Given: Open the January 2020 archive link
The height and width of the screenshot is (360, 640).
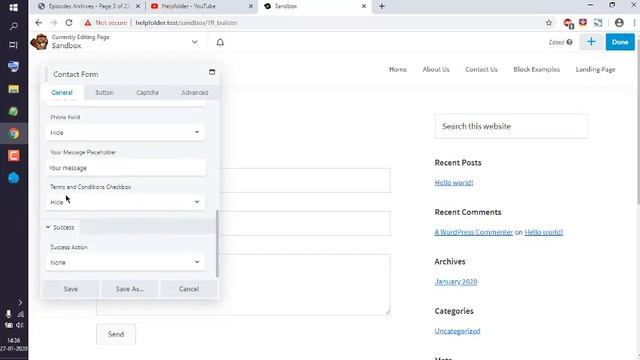Looking at the screenshot, I should coord(456,282).
